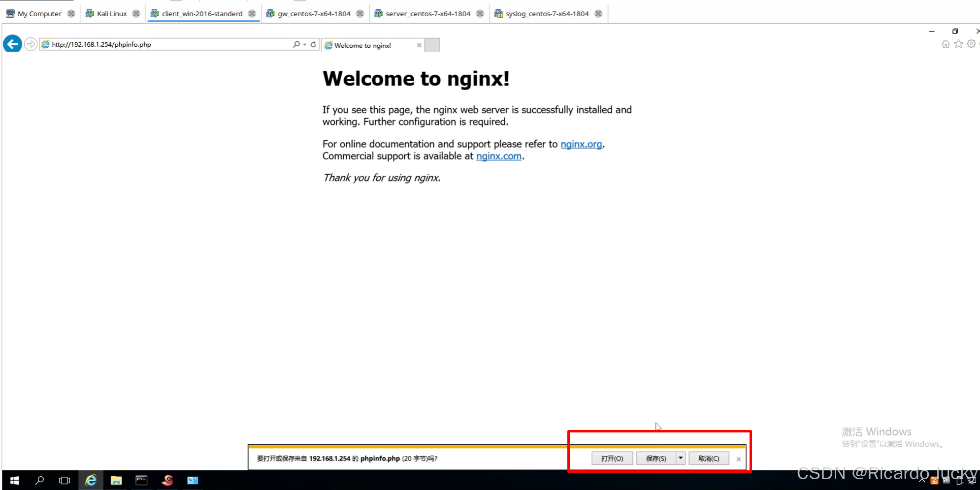Click the search magnifier in address bar

296,44
